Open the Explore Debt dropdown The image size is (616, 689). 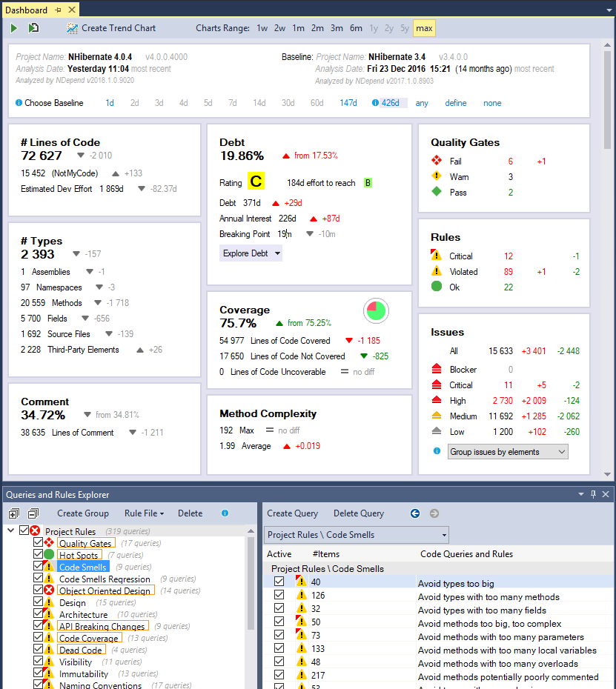[251, 253]
